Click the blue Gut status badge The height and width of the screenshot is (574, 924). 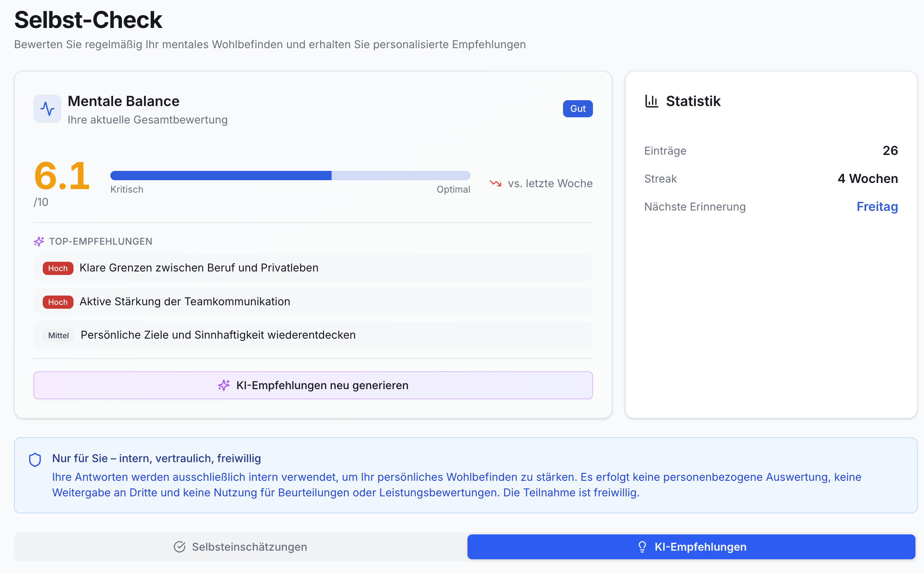pyautogui.click(x=578, y=109)
